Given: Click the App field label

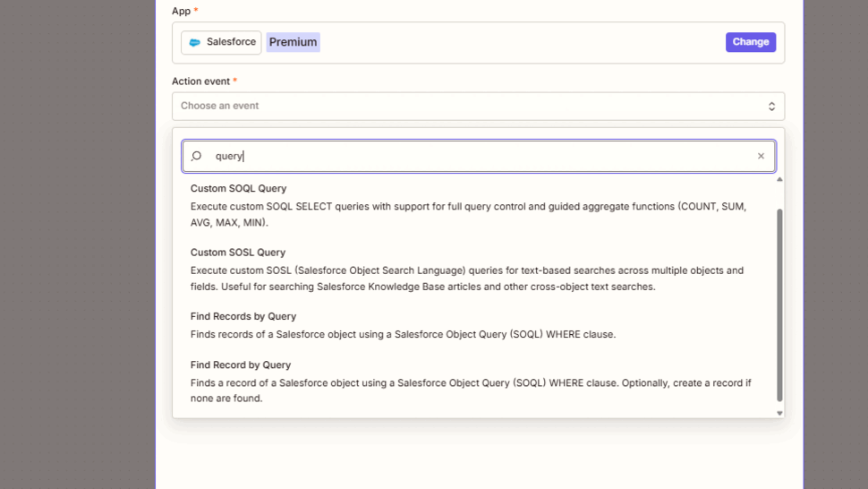Looking at the screenshot, I should 181,11.
